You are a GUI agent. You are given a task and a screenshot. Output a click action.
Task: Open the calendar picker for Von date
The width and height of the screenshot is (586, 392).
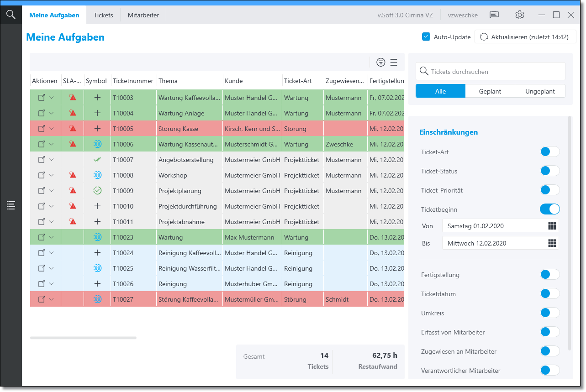point(552,226)
